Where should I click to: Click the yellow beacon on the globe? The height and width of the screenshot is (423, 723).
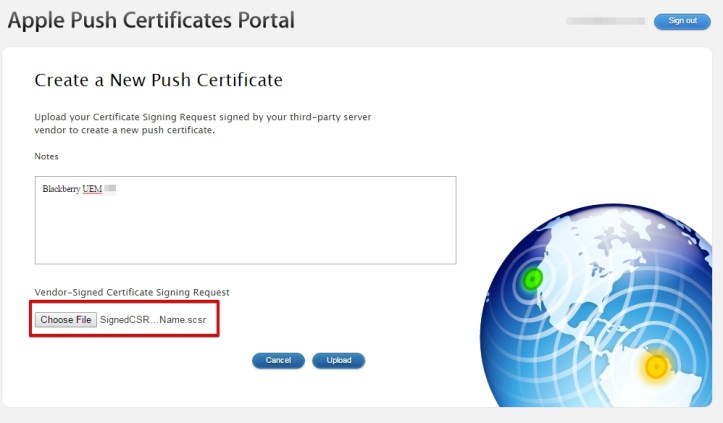coord(656,367)
